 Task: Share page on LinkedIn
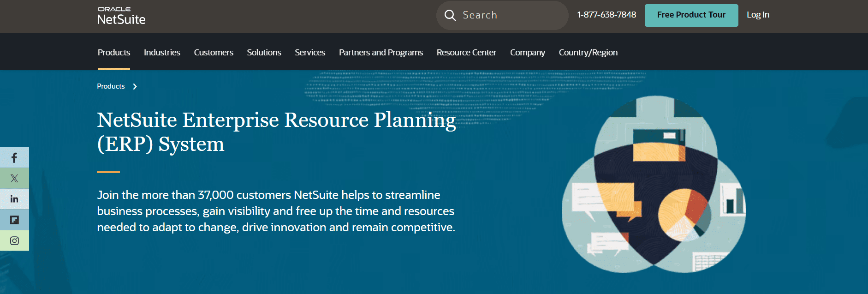(14, 199)
